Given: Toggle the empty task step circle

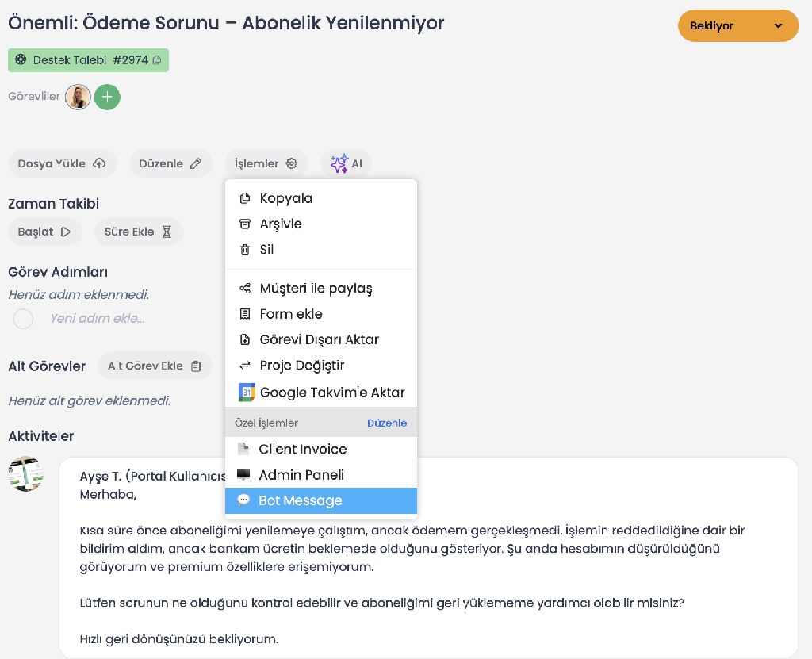Looking at the screenshot, I should point(23,319).
